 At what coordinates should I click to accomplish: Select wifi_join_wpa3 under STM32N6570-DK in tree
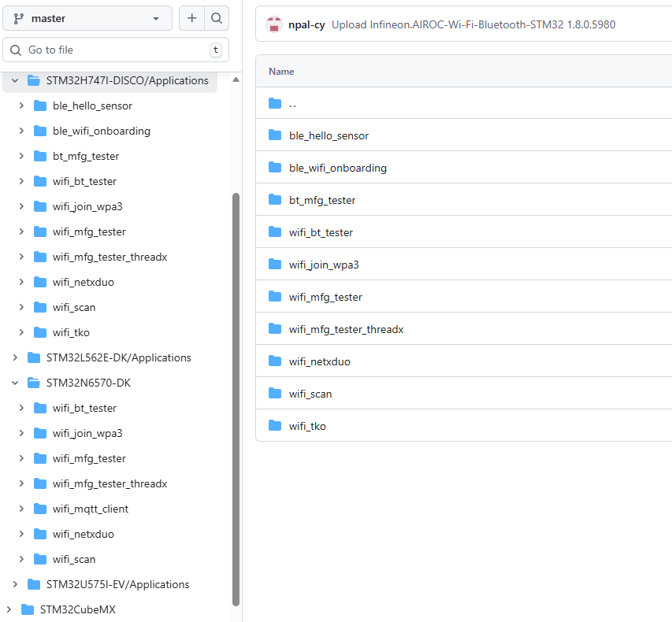87,433
